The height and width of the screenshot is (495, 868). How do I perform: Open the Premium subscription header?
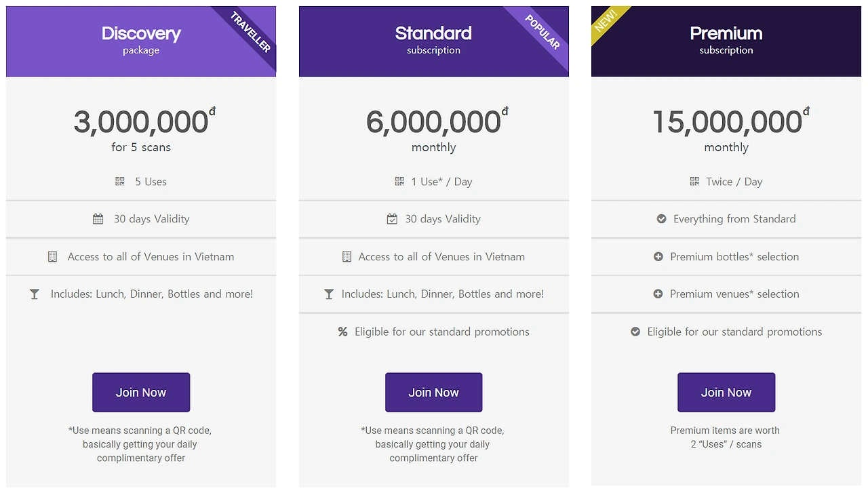click(726, 41)
